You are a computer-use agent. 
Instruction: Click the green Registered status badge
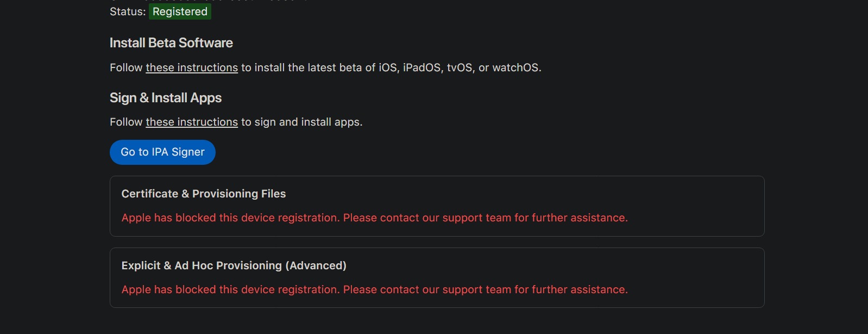click(x=180, y=11)
